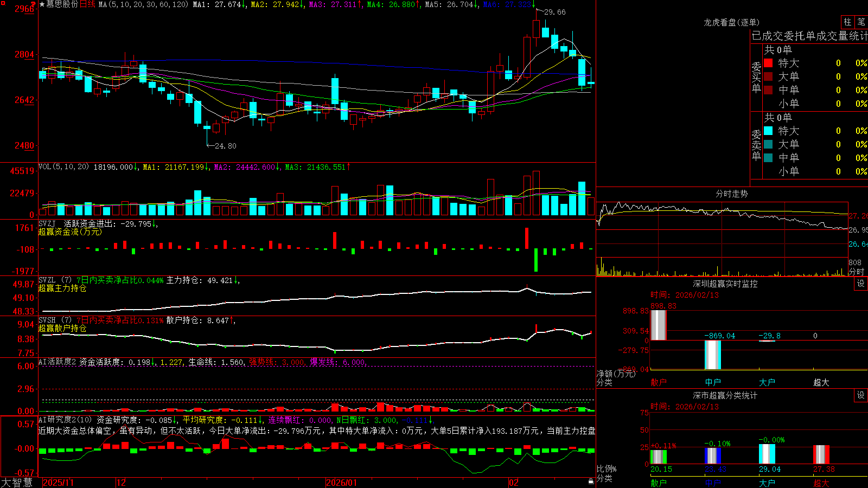Click the 24.80 low price marker
The height and width of the screenshot is (488, 868).
[226, 146]
